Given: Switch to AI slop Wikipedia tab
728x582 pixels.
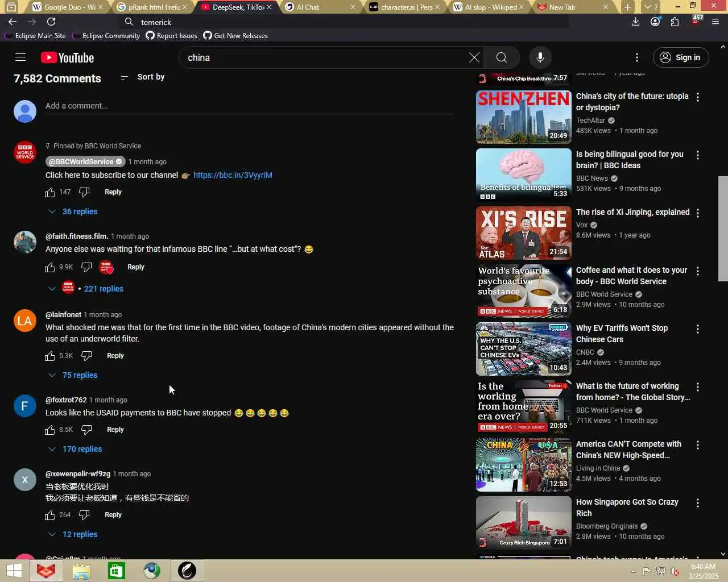Looking at the screenshot, I should pos(489,7).
